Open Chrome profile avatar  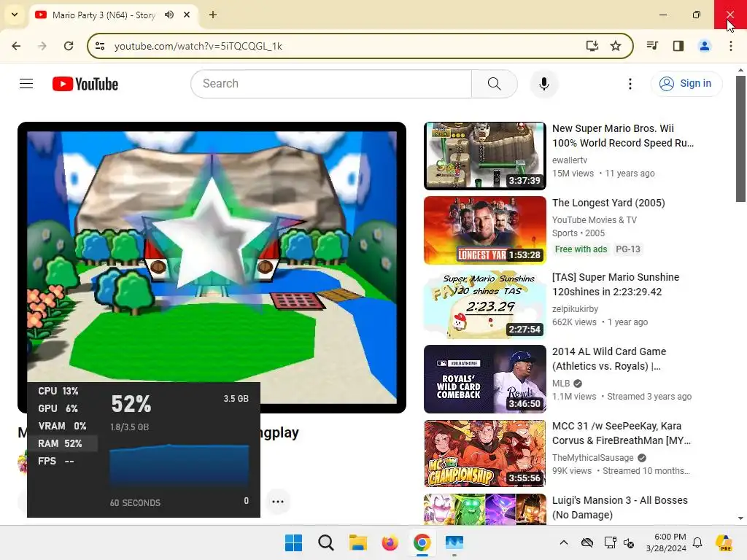point(705,46)
